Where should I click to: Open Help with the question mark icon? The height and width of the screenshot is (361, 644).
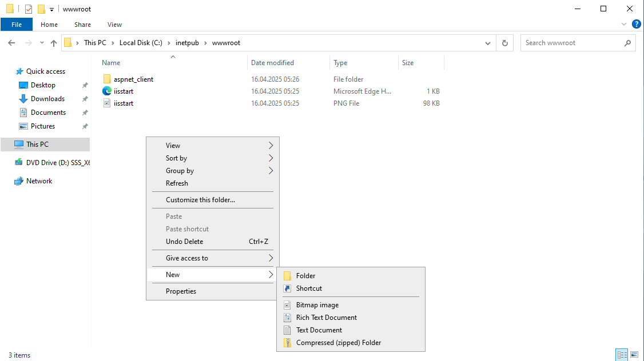pyautogui.click(x=636, y=24)
